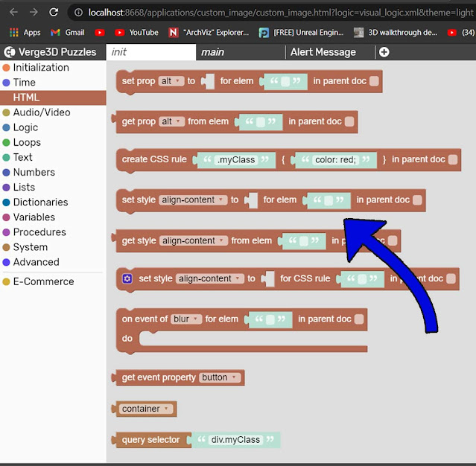The height and width of the screenshot is (466, 476).
Task: Open the (34) YouTube bookmark
Action: pos(461,33)
